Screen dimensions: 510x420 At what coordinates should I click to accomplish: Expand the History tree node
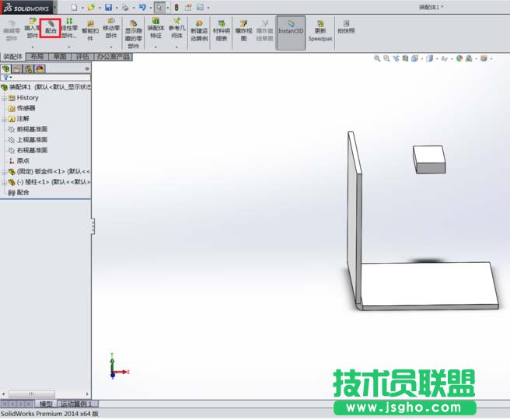(x=4, y=98)
